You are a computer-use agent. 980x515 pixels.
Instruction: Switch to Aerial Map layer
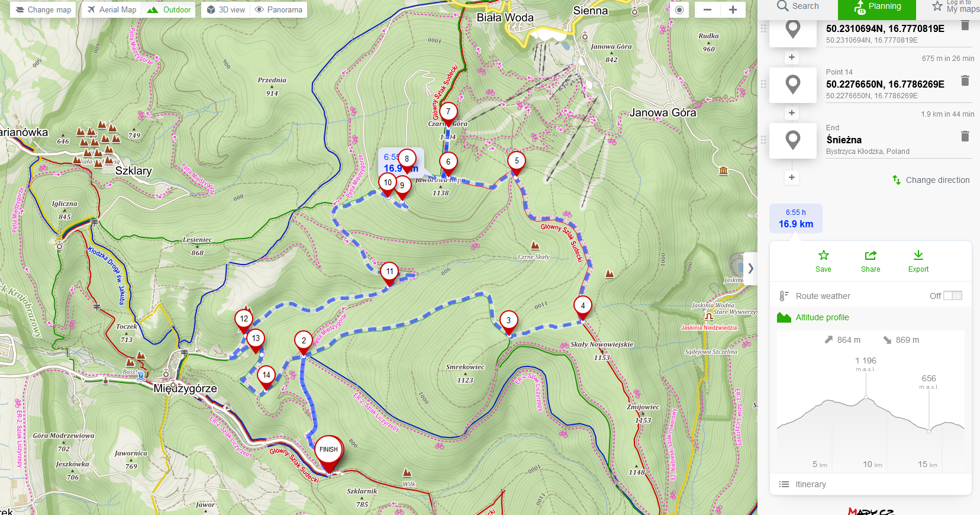tap(111, 10)
